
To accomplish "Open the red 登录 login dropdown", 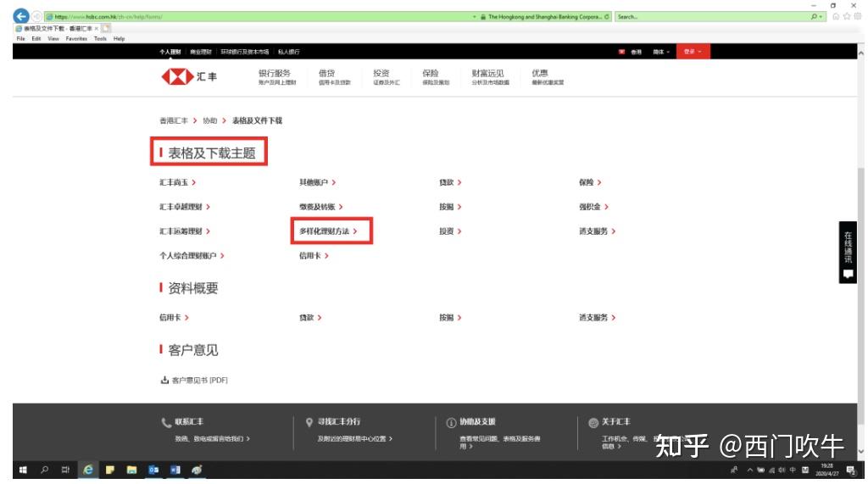I will pyautogui.click(x=693, y=52).
